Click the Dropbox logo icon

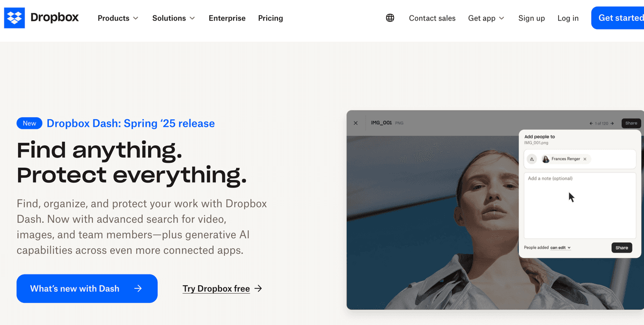(x=14, y=18)
